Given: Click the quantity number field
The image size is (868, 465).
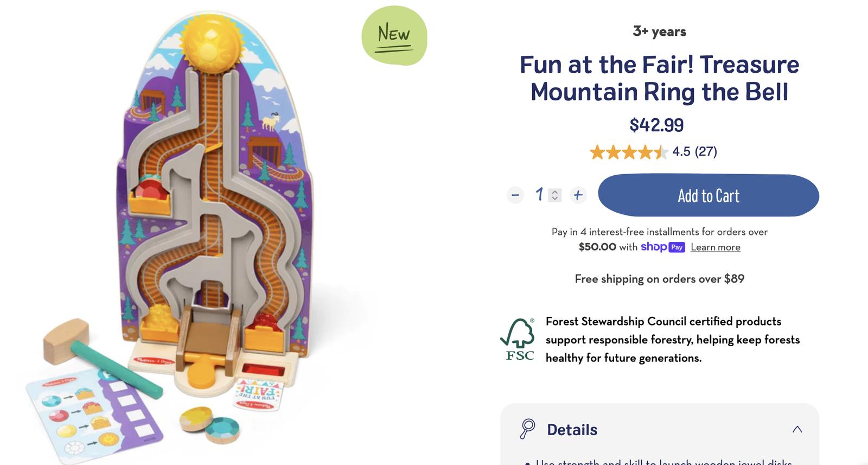Looking at the screenshot, I should coord(540,194).
